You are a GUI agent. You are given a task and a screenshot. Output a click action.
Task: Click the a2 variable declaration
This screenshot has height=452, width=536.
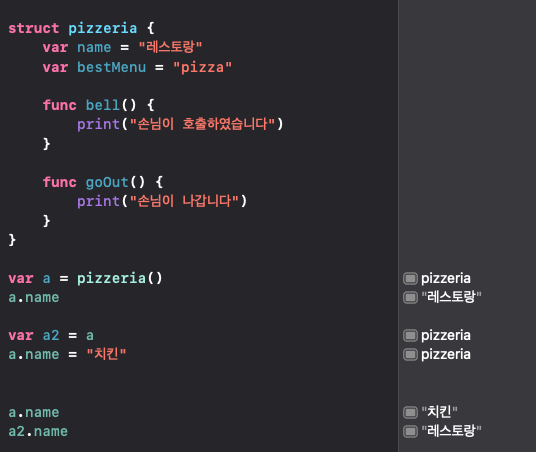(51, 336)
